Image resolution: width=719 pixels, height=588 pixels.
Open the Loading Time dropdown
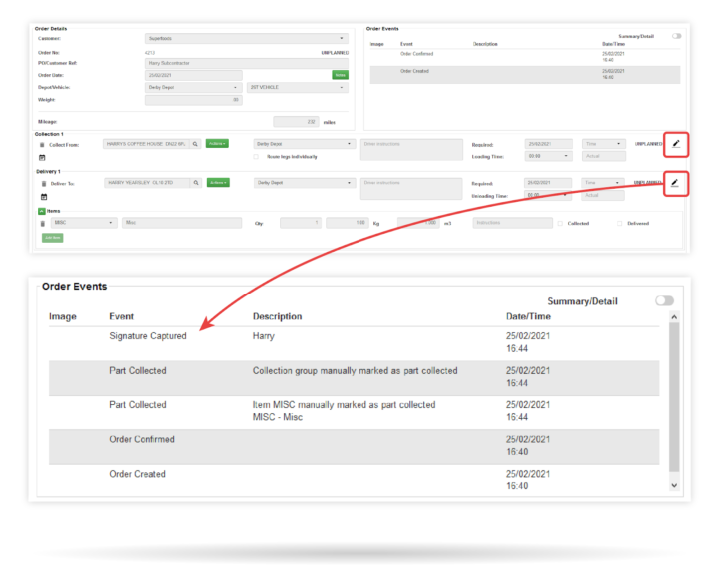549,156
